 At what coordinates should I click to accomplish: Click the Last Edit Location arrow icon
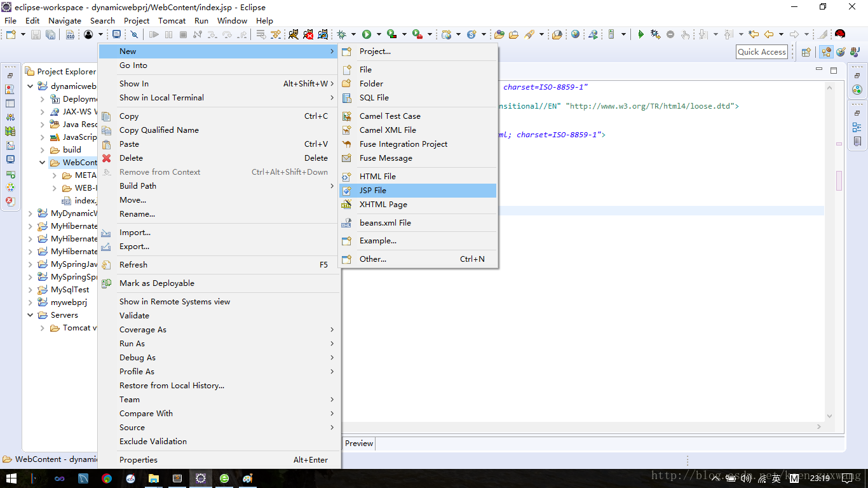point(754,34)
